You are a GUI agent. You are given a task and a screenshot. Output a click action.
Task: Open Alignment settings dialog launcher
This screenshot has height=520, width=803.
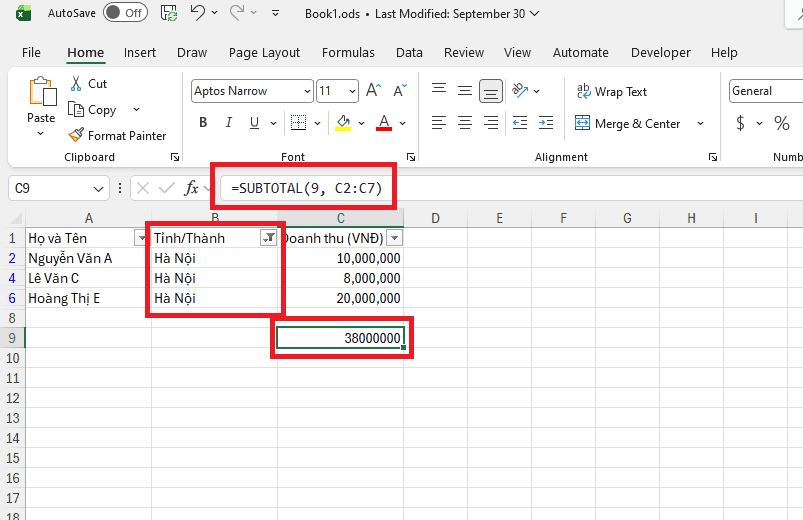pyautogui.click(x=713, y=157)
